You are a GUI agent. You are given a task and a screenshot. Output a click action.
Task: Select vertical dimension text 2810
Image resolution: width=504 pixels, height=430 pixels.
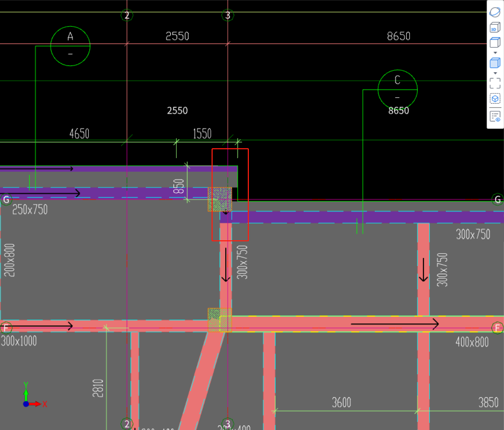click(98, 388)
